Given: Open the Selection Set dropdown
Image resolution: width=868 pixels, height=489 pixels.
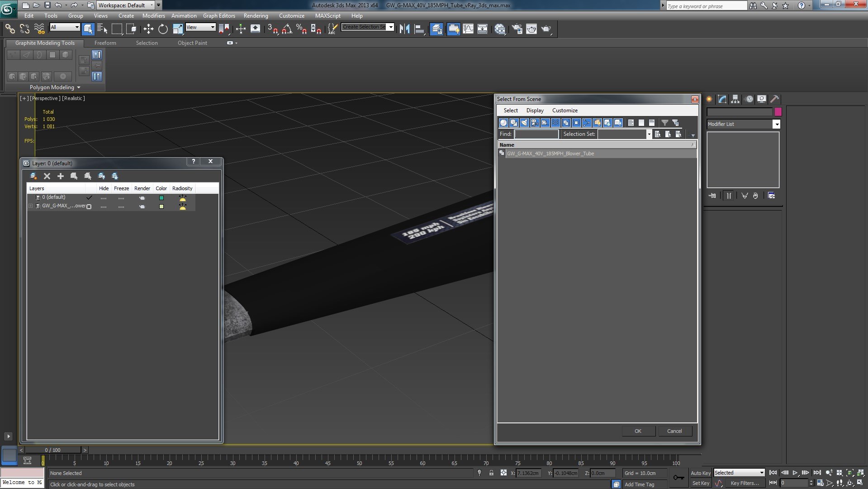Looking at the screenshot, I should (649, 134).
